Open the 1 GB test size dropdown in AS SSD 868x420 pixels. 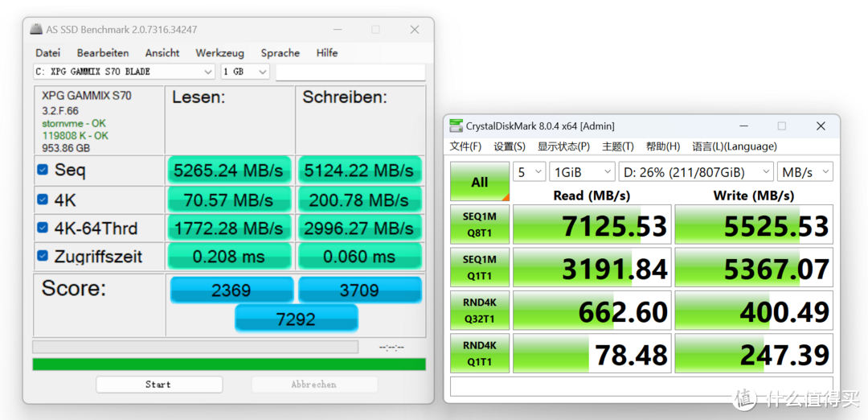(244, 72)
